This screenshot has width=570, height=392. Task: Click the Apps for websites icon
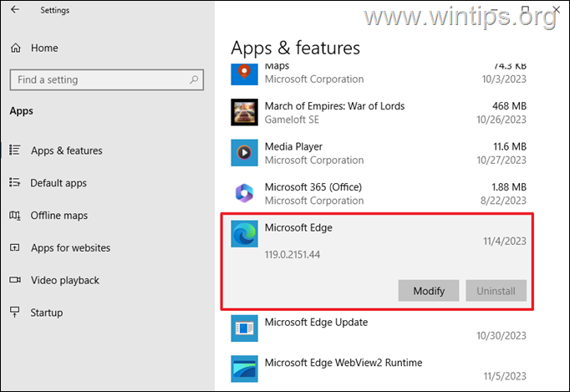(x=15, y=247)
